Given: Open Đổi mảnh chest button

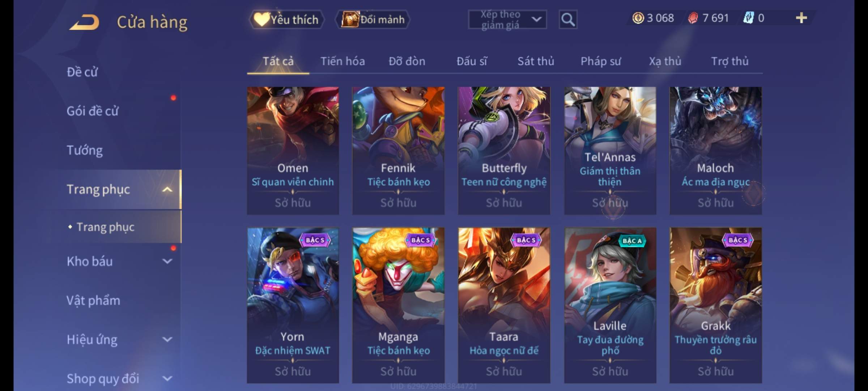Looking at the screenshot, I should click(373, 19).
